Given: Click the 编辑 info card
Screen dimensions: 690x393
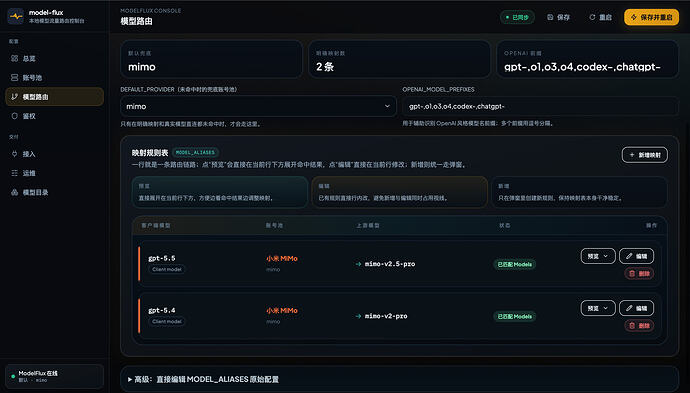Looking at the screenshot, I should tap(400, 192).
